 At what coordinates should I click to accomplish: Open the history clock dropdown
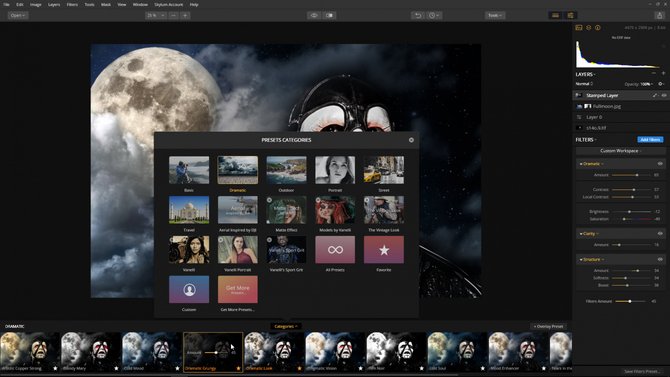(x=434, y=15)
